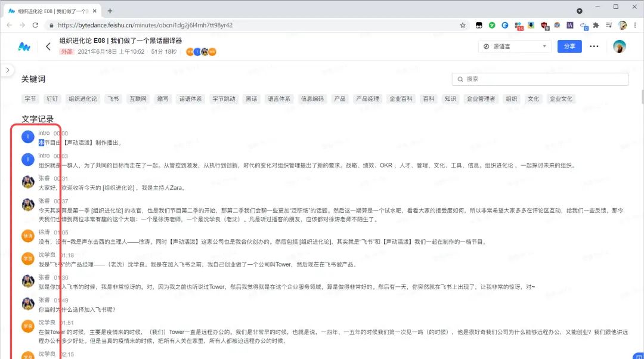This screenshot has width=644, height=359.
Task: Go back with the page back arrow
Action: click(x=48, y=47)
